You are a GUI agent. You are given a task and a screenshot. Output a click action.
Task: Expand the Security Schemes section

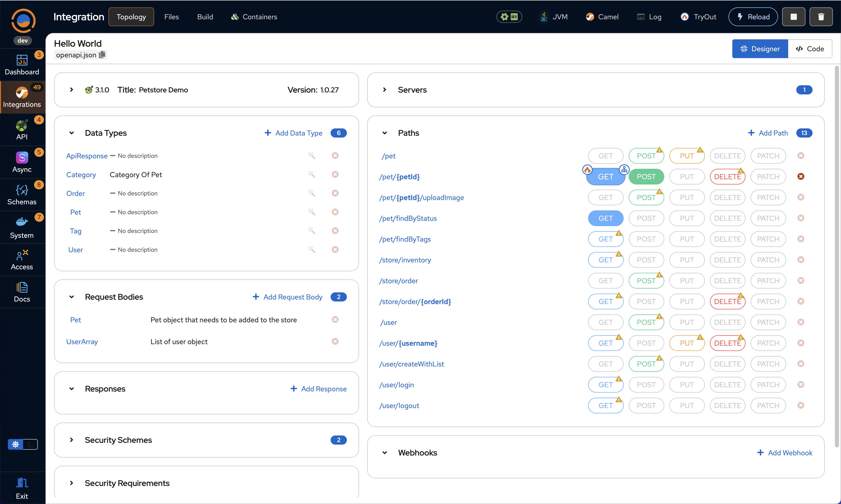pos(71,440)
